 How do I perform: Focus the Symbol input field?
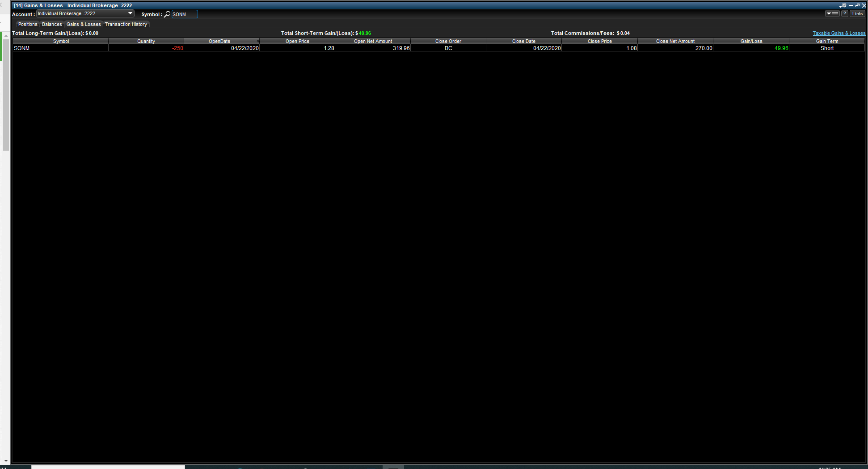coord(185,14)
